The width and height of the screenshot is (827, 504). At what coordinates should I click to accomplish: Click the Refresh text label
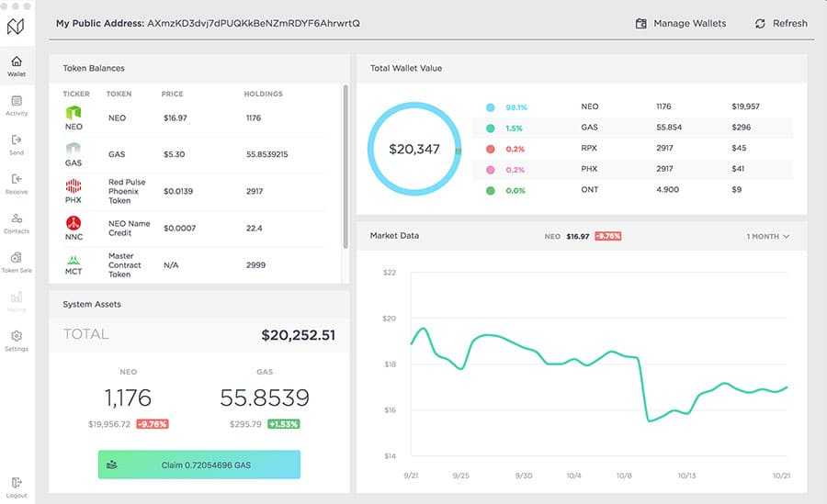tap(789, 23)
